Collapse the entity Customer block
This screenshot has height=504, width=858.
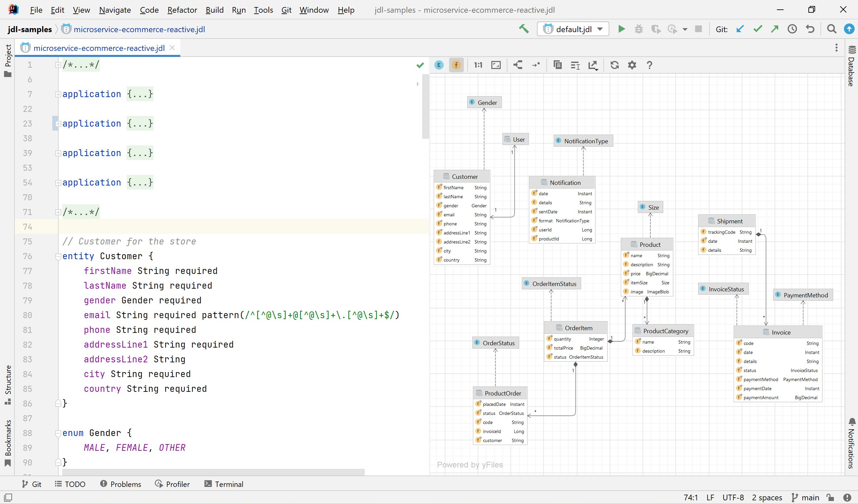[58, 256]
